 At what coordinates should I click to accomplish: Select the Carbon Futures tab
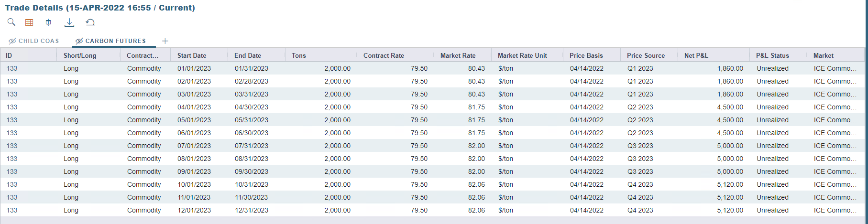(x=115, y=41)
